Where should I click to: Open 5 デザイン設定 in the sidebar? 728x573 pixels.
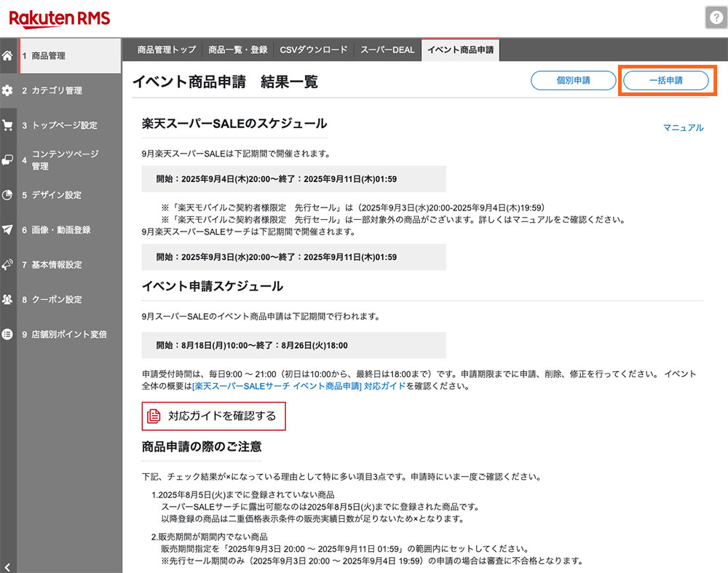pos(70,194)
